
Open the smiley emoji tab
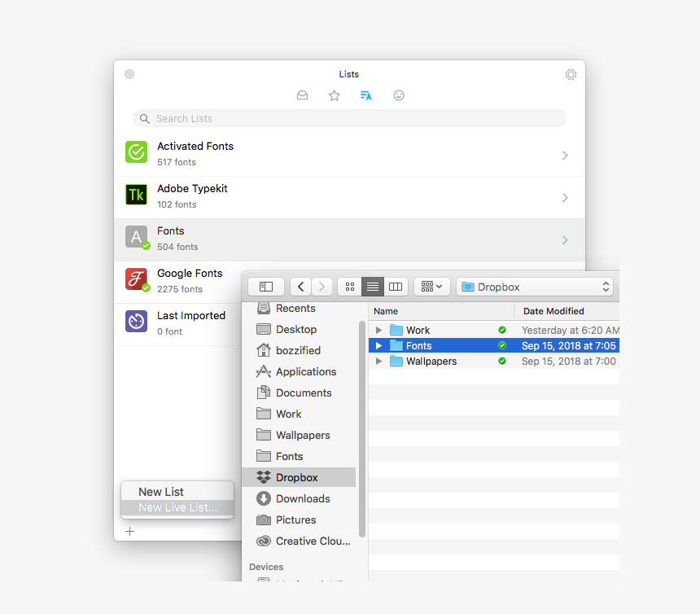tap(399, 95)
